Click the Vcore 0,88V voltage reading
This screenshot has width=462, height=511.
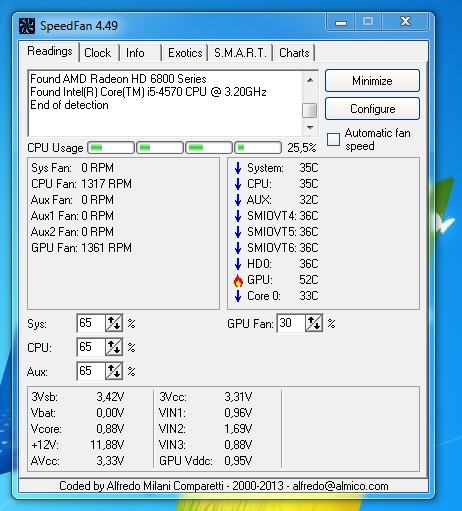77,429
